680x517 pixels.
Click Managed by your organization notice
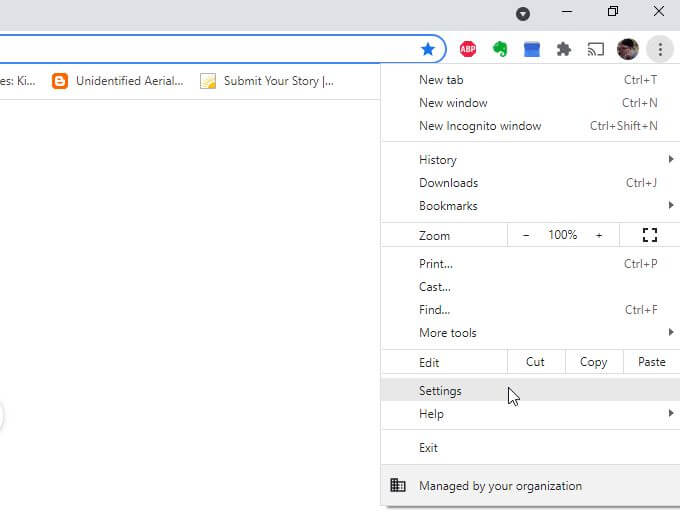pyautogui.click(x=500, y=486)
